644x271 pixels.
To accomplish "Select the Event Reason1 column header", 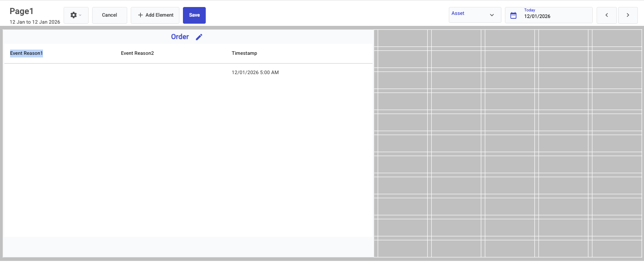I will pos(26,53).
